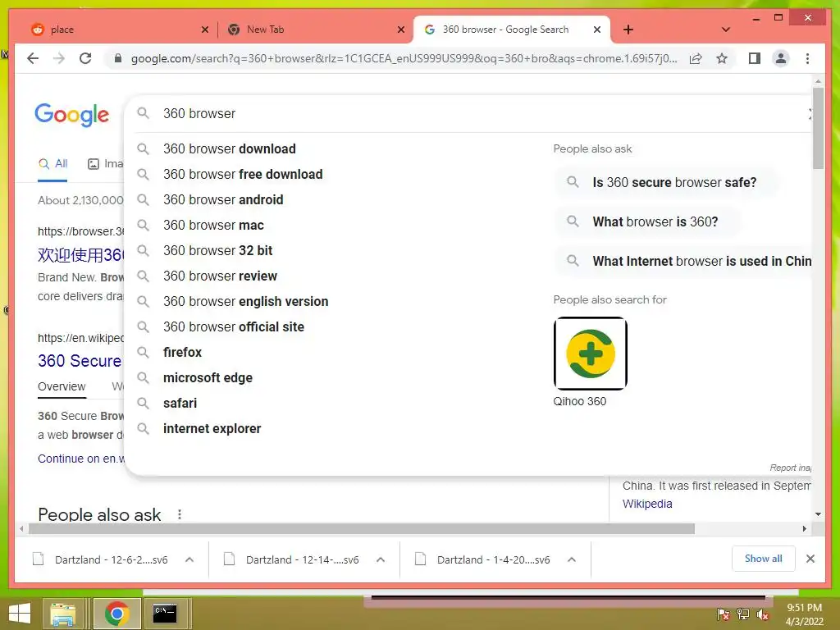Expand options for Dartzland - 12-14 download
This screenshot has width=840, height=630.
(381, 559)
